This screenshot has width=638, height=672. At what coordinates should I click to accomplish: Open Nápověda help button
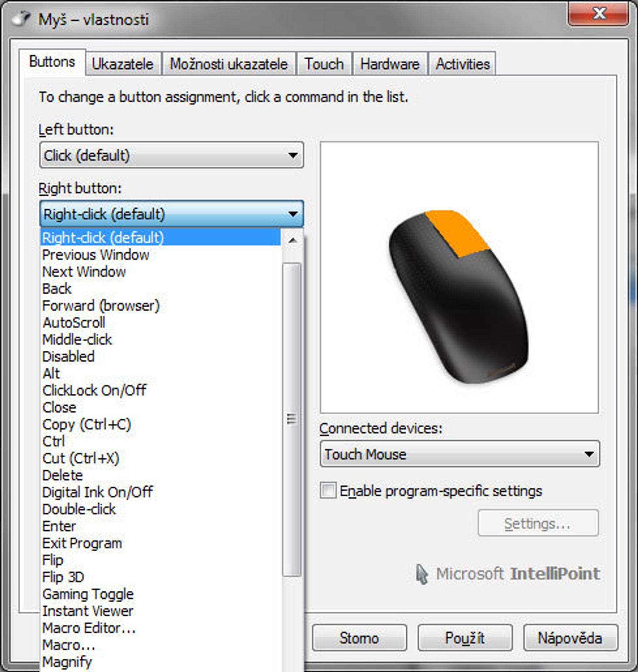[x=570, y=638]
